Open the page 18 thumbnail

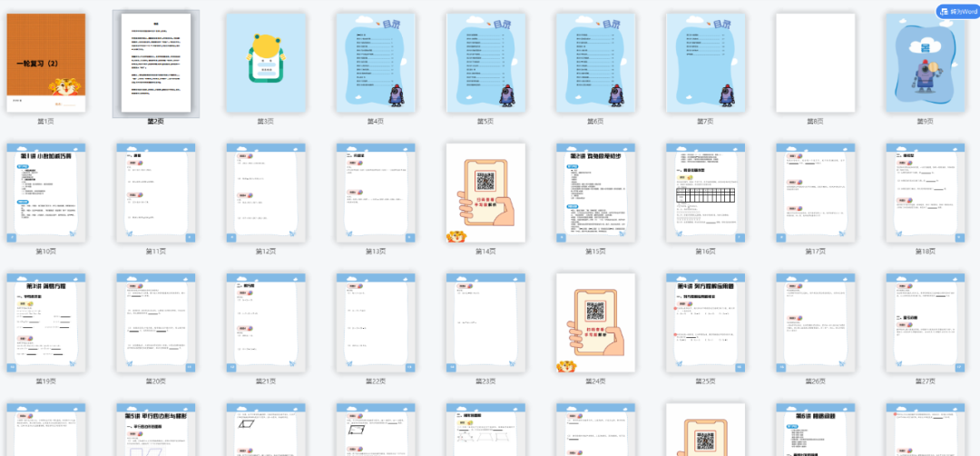point(926,193)
